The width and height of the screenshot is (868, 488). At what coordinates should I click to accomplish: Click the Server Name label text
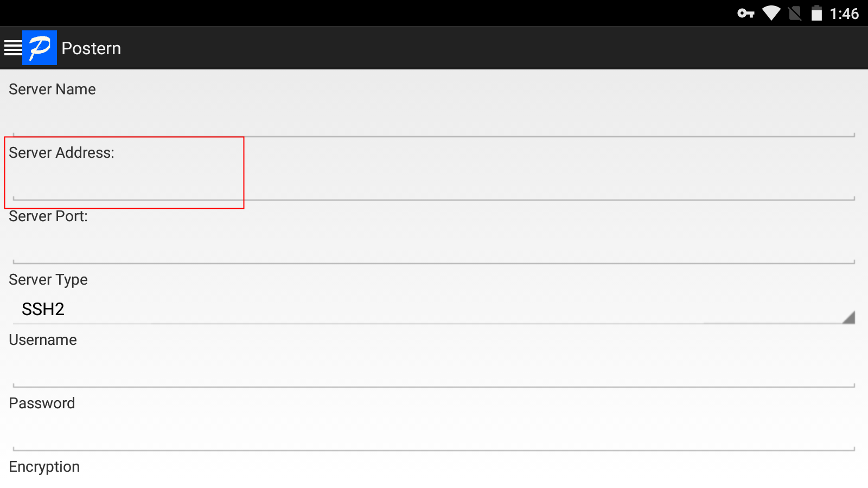pos(52,89)
